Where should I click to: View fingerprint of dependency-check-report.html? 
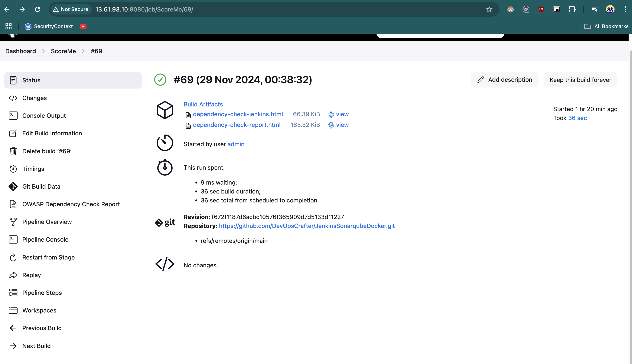[342, 125]
